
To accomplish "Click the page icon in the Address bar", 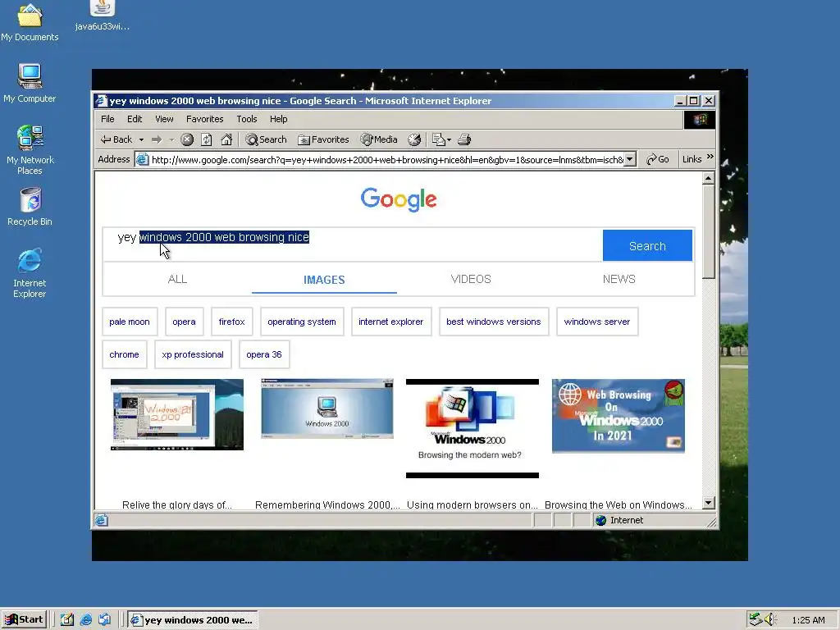I will (142, 159).
